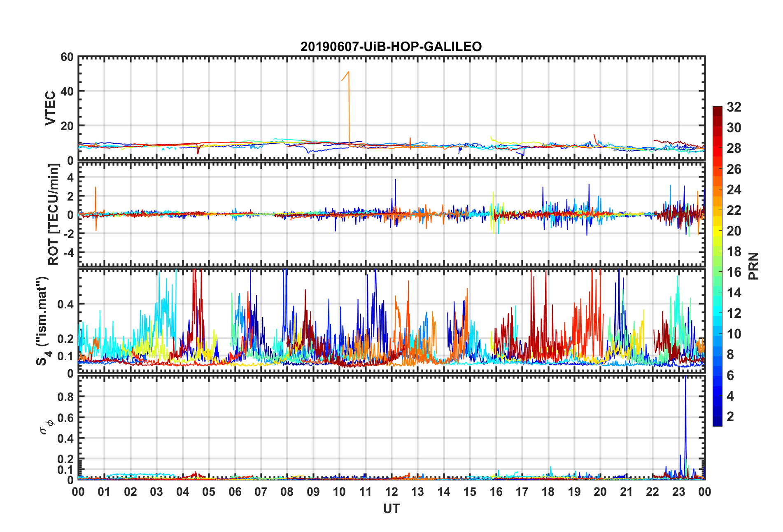The height and width of the screenshot is (532, 783).
Task: Click the colorbar tick label 16
Action: coord(734,272)
